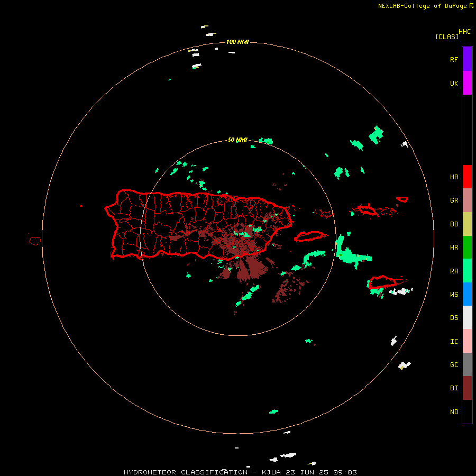Click the Hydrometeor Classification KJUA title text
Screen dimensions: 476x476
click(240, 472)
